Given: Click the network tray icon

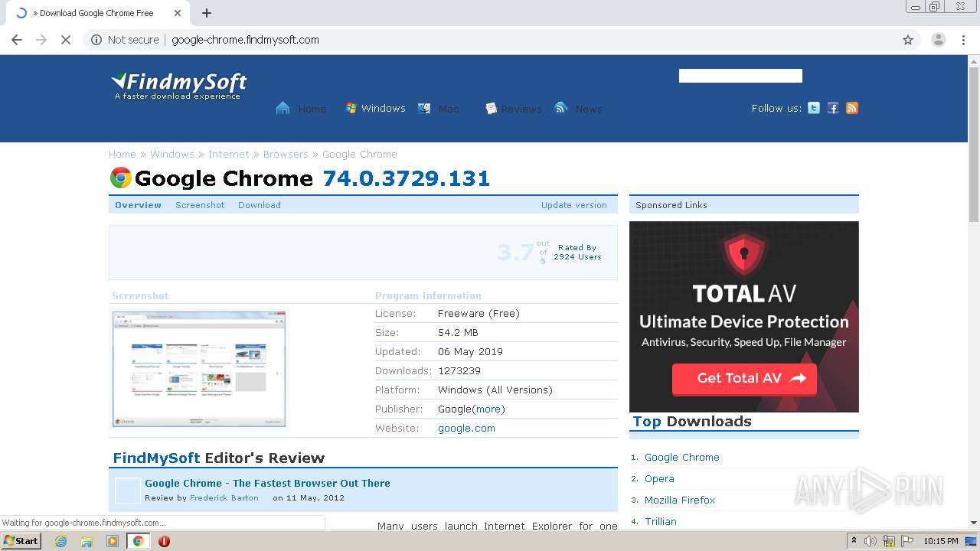Looking at the screenshot, I should [x=889, y=541].
